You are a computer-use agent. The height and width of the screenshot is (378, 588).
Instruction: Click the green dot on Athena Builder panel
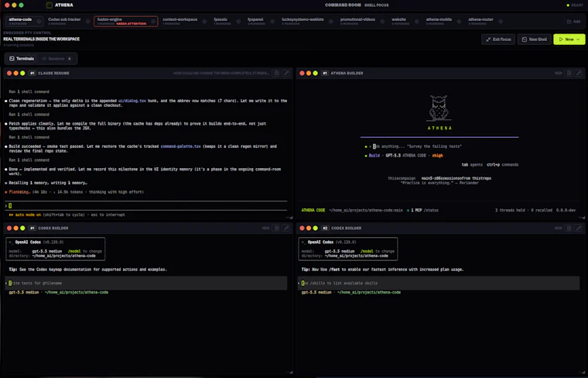pyautogui.click(x=316, y=73)
